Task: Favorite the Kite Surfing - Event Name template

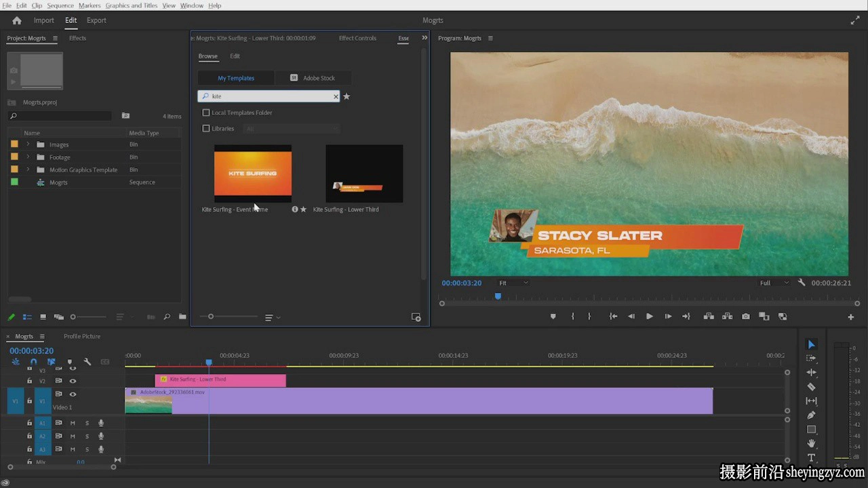Action: pyautogui.click(x=303, y=209)
